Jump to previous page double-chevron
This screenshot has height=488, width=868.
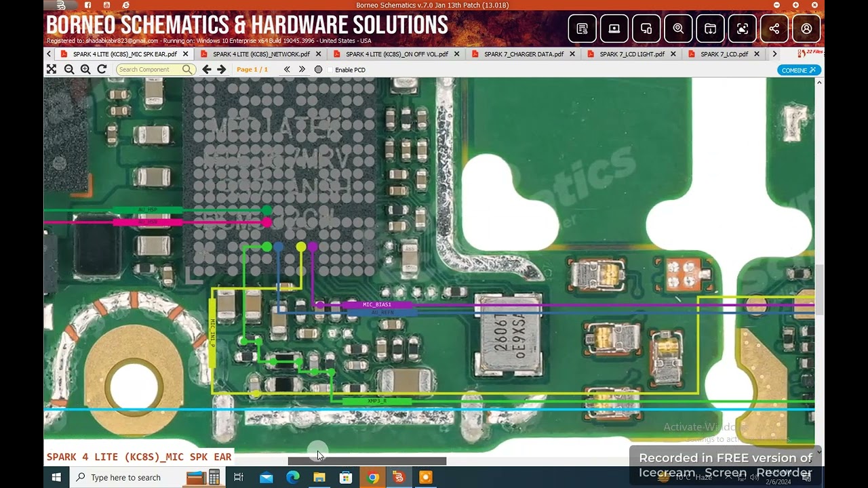tap(287, 69)
